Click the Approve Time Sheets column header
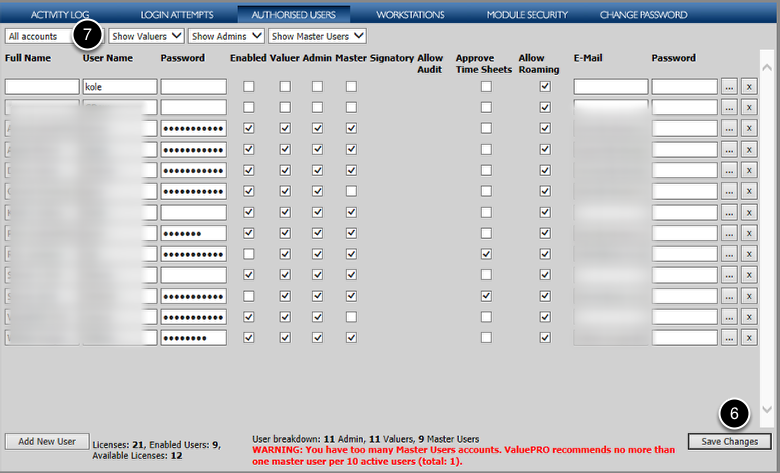This screenshot has height=473, width=780. (484, 64)
